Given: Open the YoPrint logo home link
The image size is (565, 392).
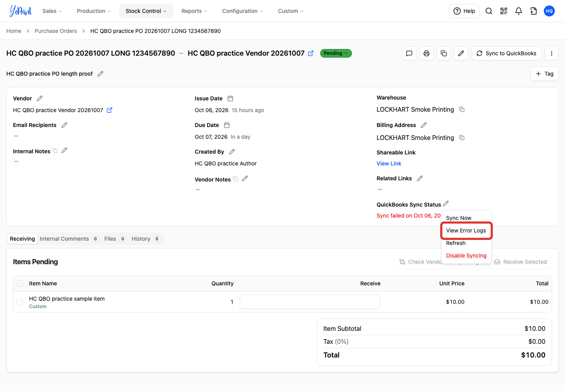Looking at the screenshot, I should point(20,11).
